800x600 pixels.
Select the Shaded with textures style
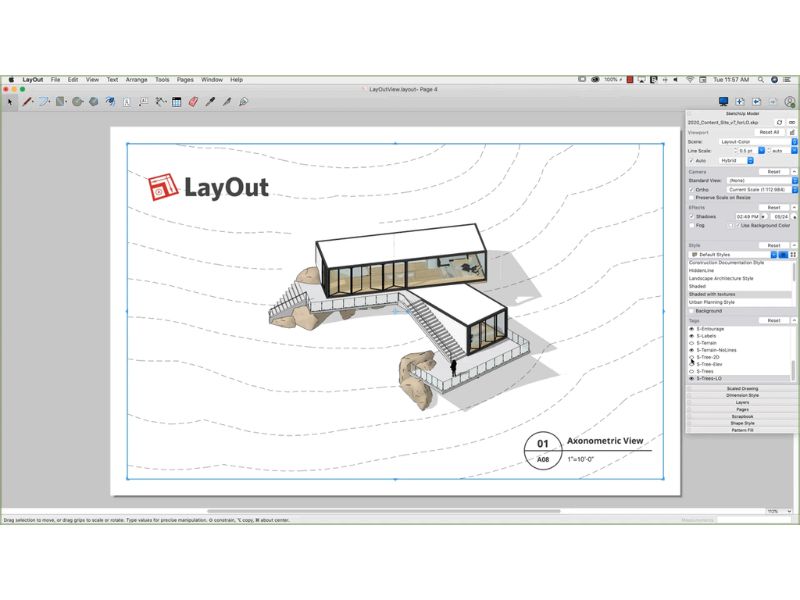coord(738,294)
